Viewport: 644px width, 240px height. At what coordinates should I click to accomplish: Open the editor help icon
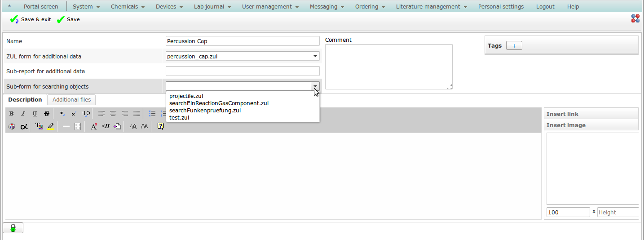[x=160, y=127]
